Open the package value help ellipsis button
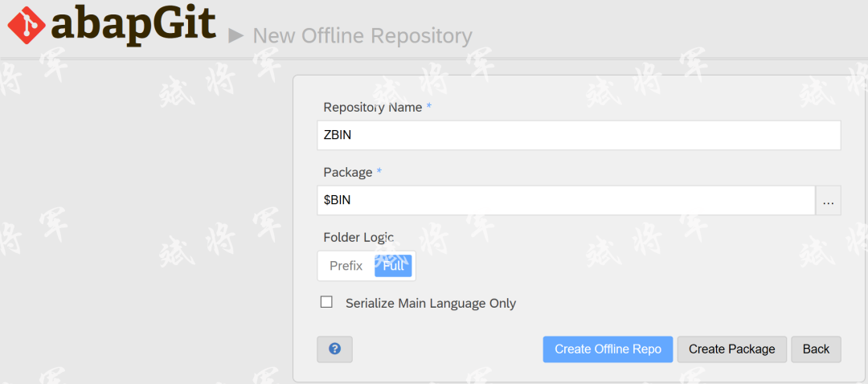868x384 pixels. pyautogui.click(x=828, y=200)
